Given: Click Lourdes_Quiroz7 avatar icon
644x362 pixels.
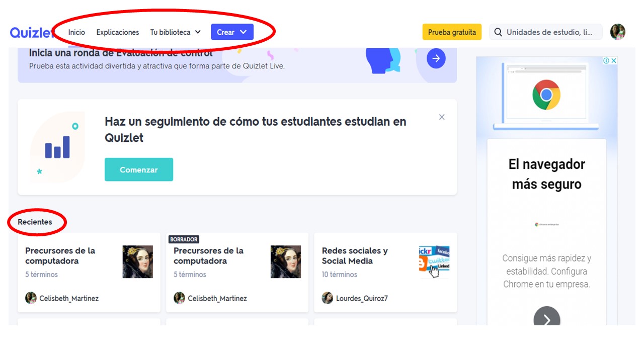Looking at the screenshot, I should [328, 298].
